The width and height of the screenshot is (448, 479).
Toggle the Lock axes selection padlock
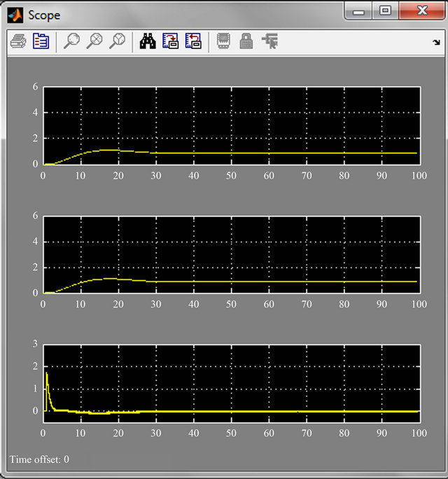click(x=246, y=41)
